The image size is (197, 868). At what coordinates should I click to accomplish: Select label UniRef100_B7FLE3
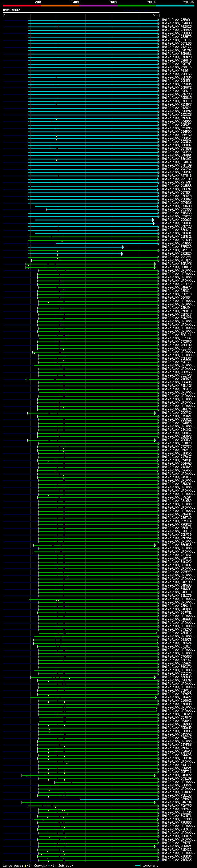click(x=176, y=101)
